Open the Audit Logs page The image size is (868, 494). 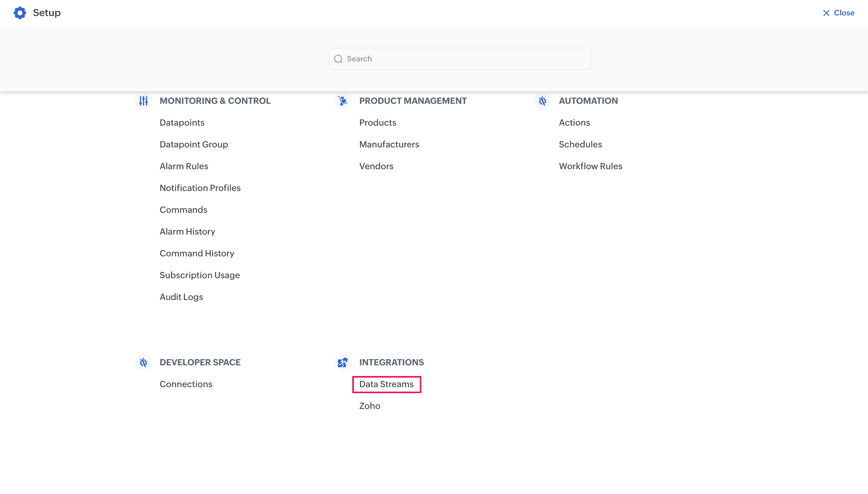(181, 297)
